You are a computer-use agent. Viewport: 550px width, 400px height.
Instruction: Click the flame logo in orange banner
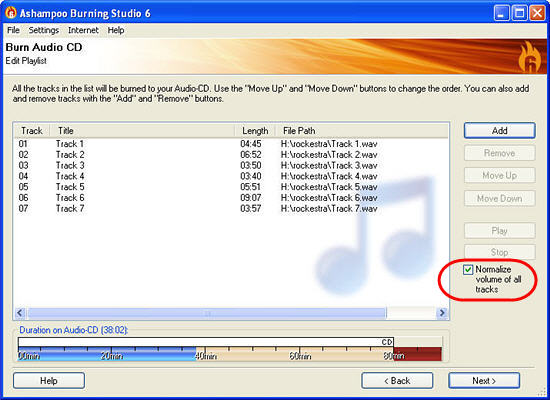click(529, 56)
